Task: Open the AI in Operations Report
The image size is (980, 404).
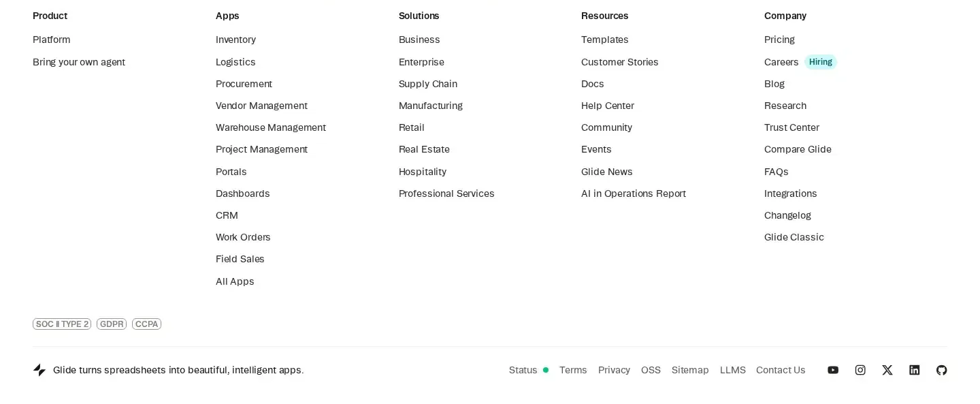Action: (634, 193)
